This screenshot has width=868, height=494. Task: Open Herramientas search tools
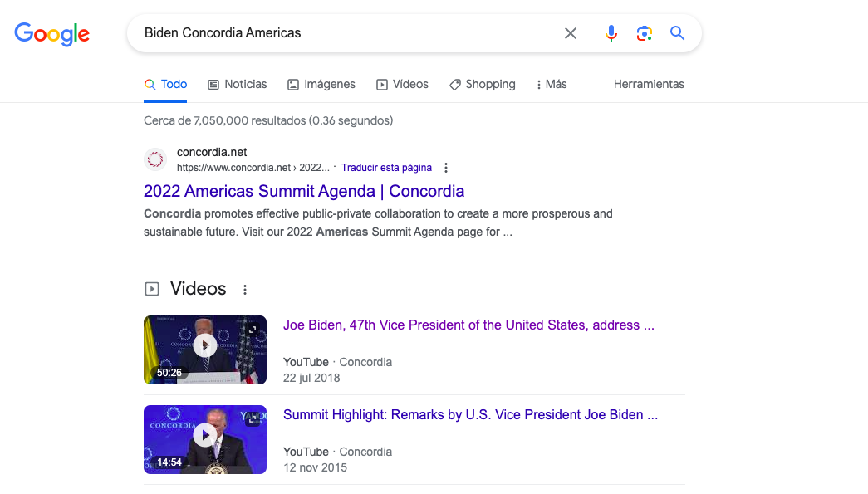point(649,84)
